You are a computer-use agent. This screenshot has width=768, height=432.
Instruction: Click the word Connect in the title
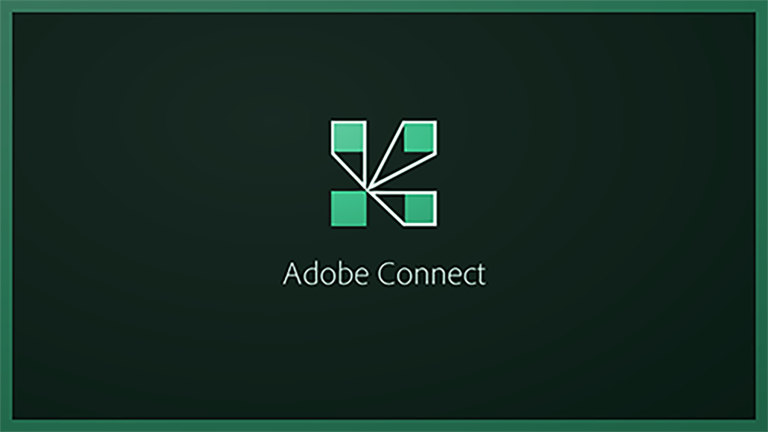pyautogui.click(x=432, y=274)
